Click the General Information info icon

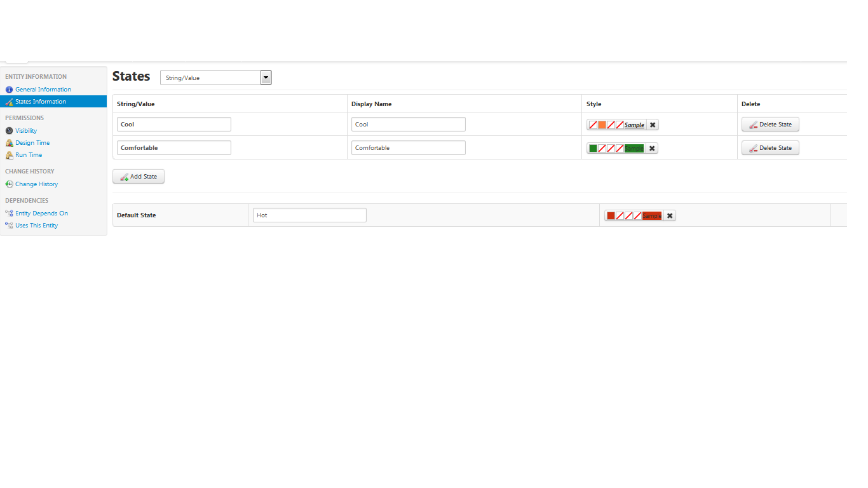click(9, 90)
